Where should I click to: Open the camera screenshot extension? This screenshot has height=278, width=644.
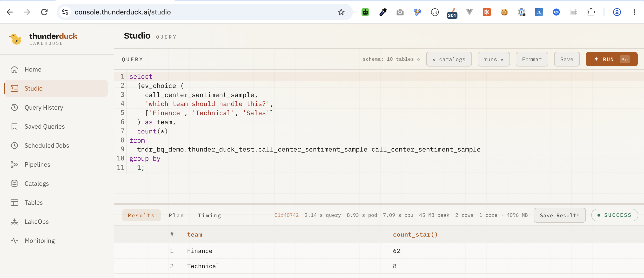(x=400, y=12)
